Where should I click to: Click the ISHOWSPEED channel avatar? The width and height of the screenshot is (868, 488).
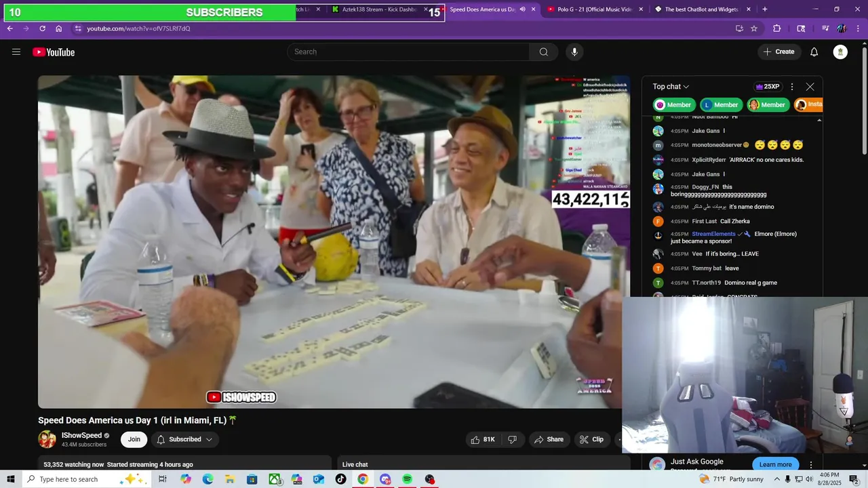coord(47,439)
